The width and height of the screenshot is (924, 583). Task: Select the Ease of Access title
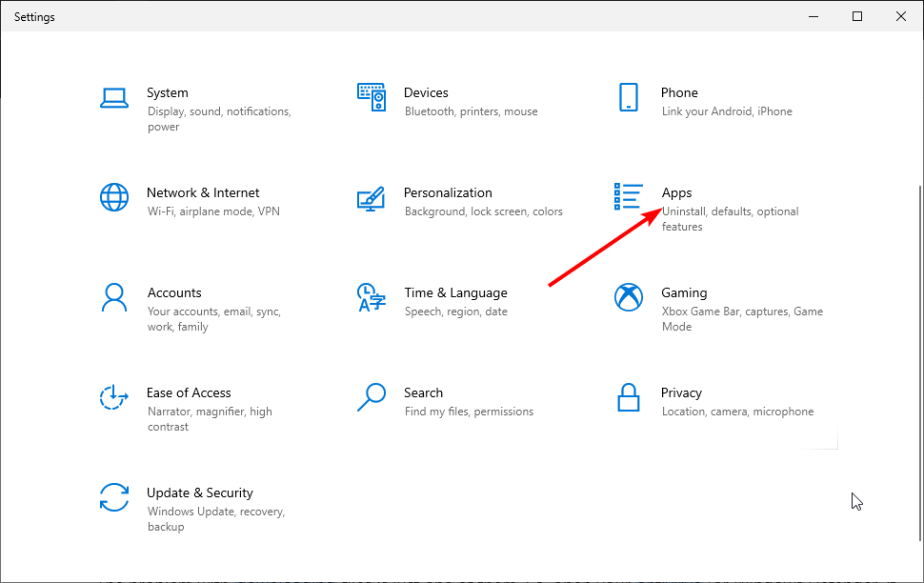click(x=189, y=392)
